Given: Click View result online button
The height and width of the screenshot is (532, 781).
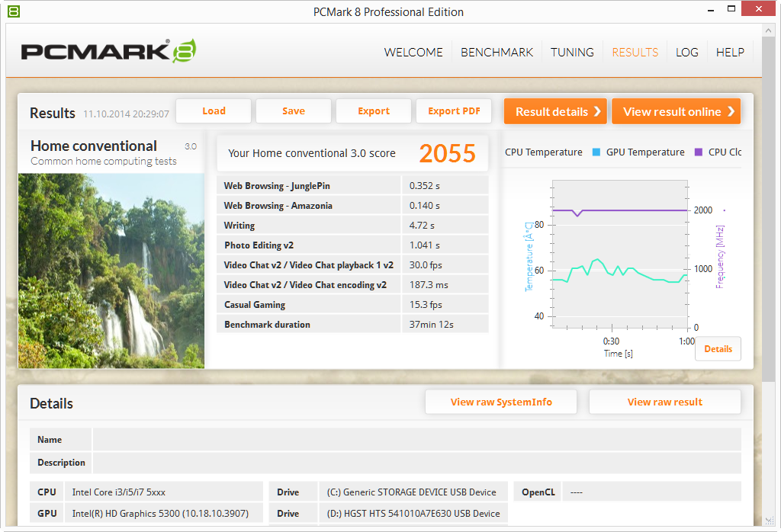Looking at the screenshot, I should (x=676, y=111).
